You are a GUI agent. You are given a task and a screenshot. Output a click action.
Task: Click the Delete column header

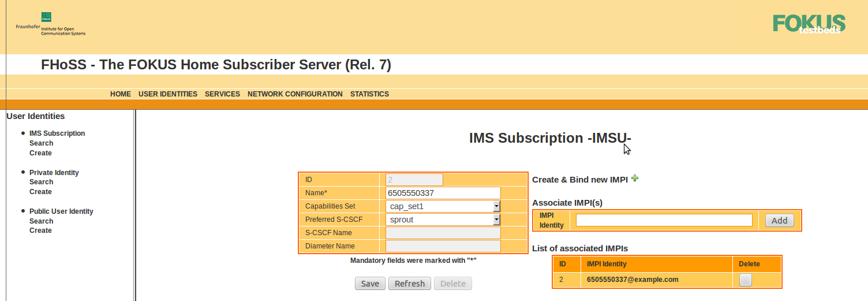pyautogui.click(x=750, y=264)
